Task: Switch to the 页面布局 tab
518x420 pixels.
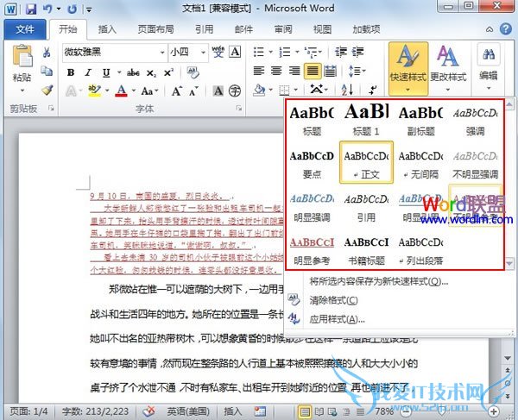Action: click(156, 29)
